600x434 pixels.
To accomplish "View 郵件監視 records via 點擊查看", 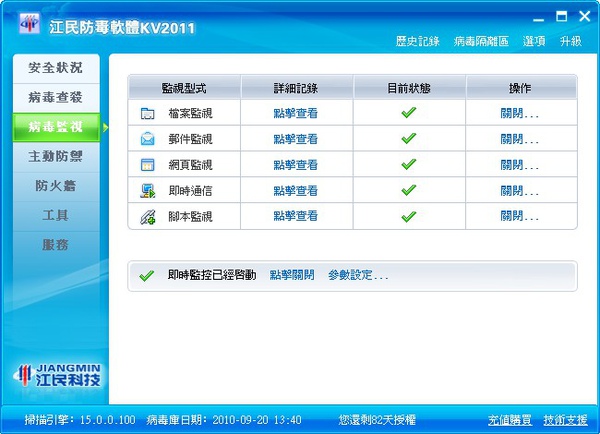I will pyautogui.click(x=295, y=139).
